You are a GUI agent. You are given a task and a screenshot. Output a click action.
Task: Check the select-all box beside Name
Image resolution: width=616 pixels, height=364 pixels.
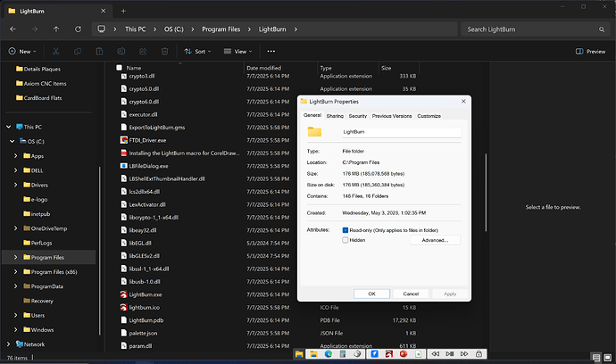119,68
